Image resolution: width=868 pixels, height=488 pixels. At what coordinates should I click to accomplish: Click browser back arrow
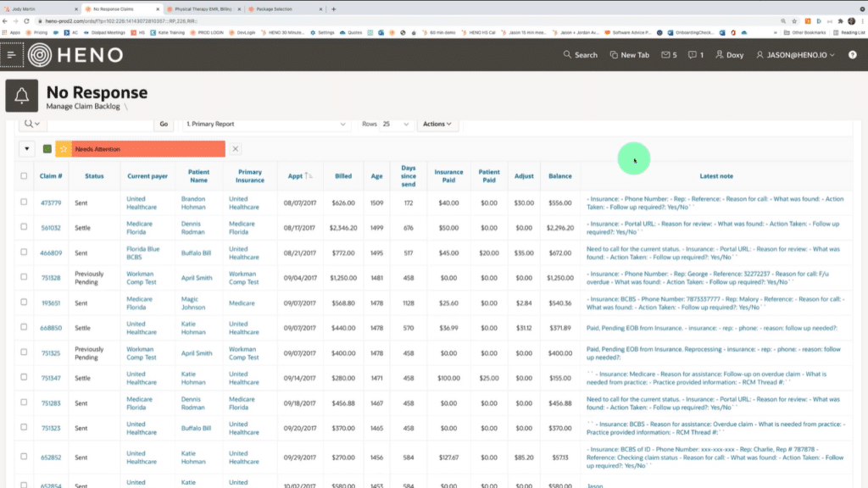5,21
